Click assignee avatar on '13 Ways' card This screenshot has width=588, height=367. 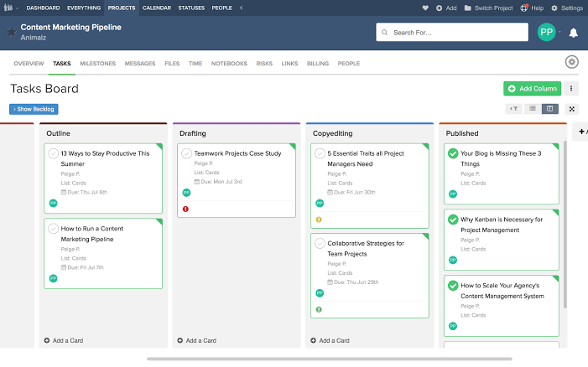pos(53,204)
